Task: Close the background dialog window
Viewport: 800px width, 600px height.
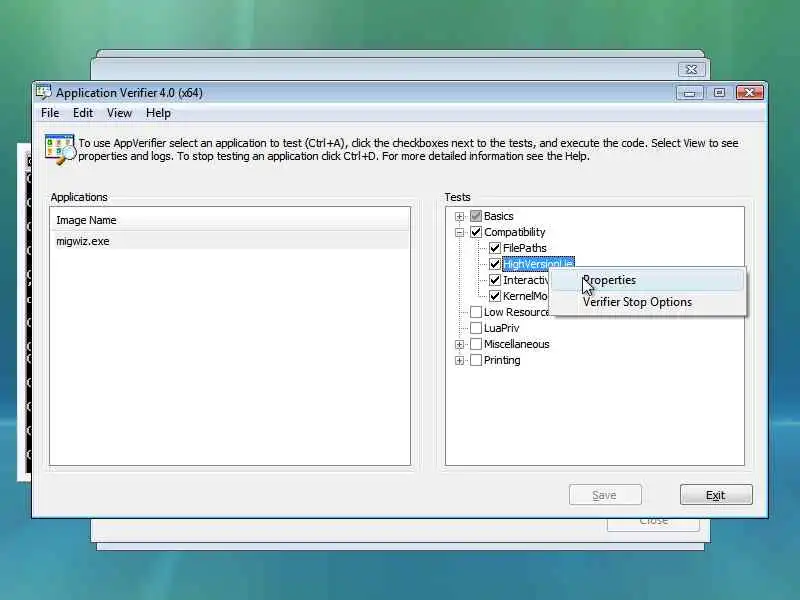Action: [x=691, y=69]
